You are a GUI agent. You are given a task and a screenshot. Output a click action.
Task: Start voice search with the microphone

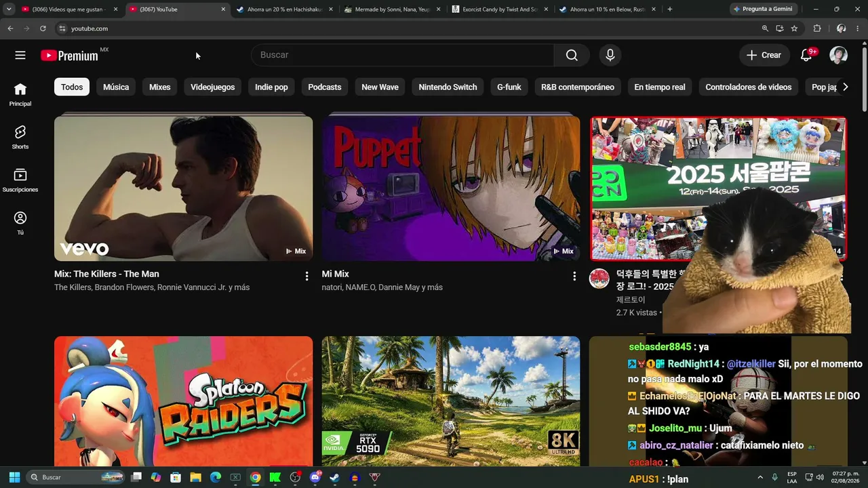610,55
